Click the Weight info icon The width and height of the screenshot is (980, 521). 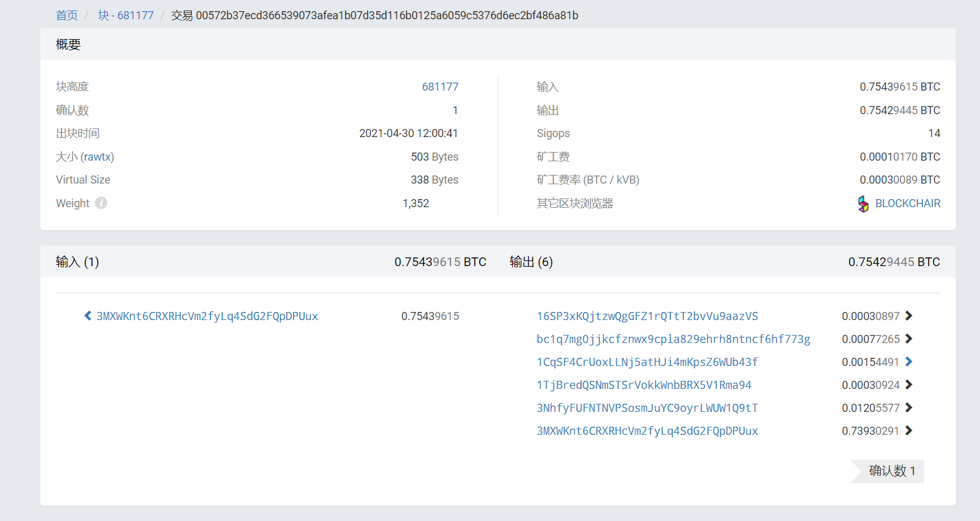pos(101,203)
